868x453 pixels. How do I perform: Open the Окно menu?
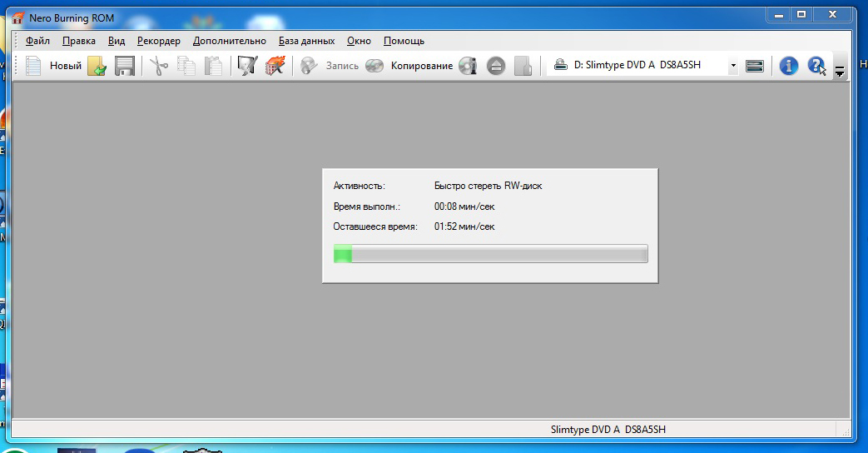pos(359,41)
